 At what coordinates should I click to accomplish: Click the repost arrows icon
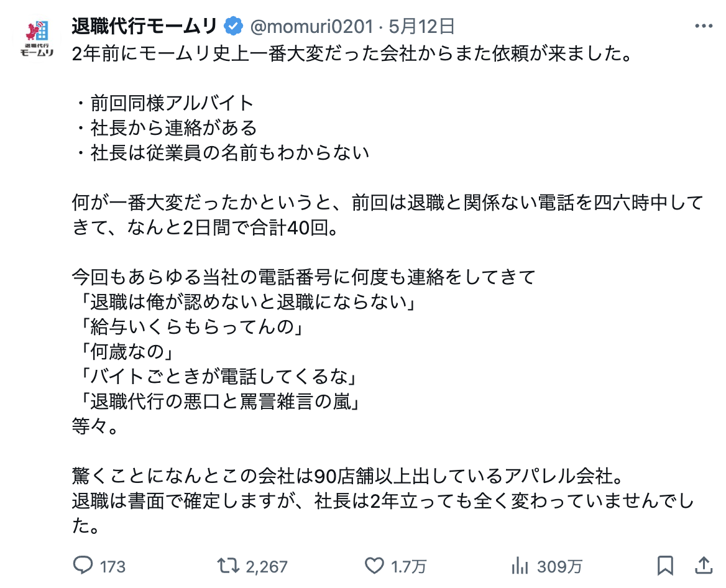point(227,566)
